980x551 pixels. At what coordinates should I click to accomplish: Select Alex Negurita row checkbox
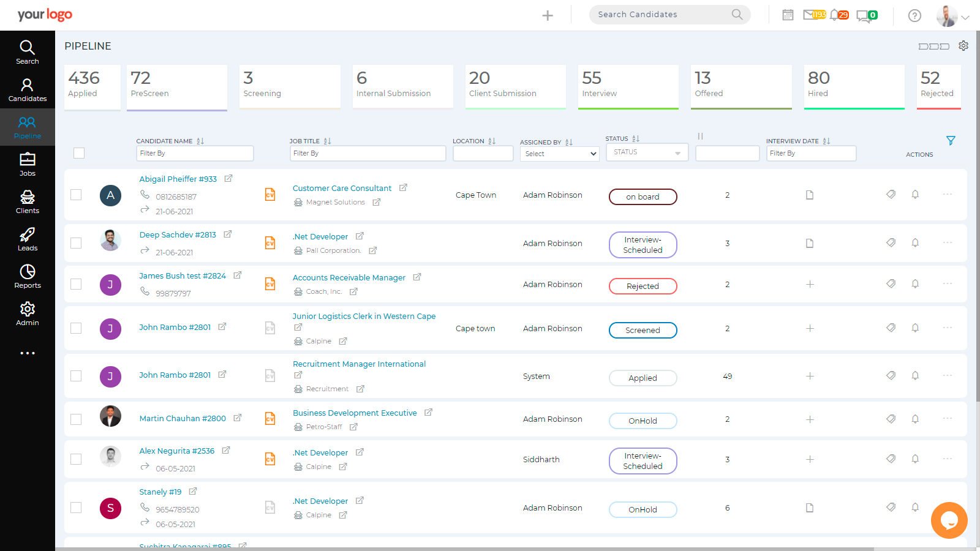tap(76, 459)
